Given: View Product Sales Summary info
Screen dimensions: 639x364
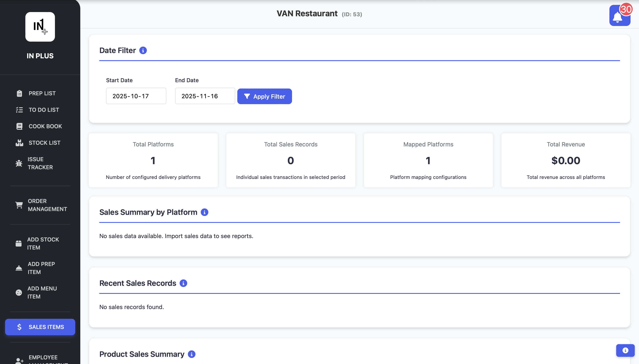Looking at the screenshot, I should (x=191, y=354).
